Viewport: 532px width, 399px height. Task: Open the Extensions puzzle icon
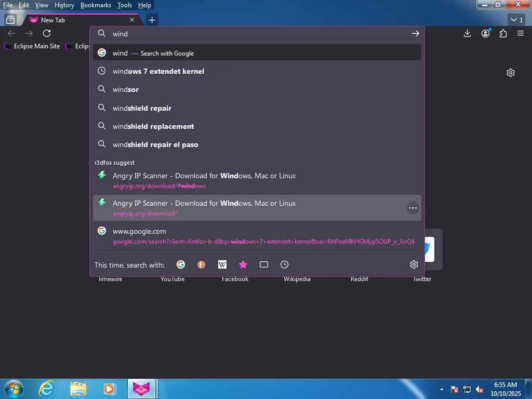(x=503, y=33)
